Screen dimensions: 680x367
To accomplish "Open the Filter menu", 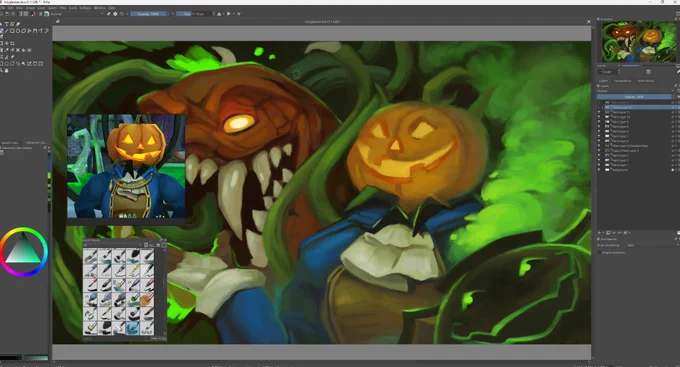I will [63, 8].
